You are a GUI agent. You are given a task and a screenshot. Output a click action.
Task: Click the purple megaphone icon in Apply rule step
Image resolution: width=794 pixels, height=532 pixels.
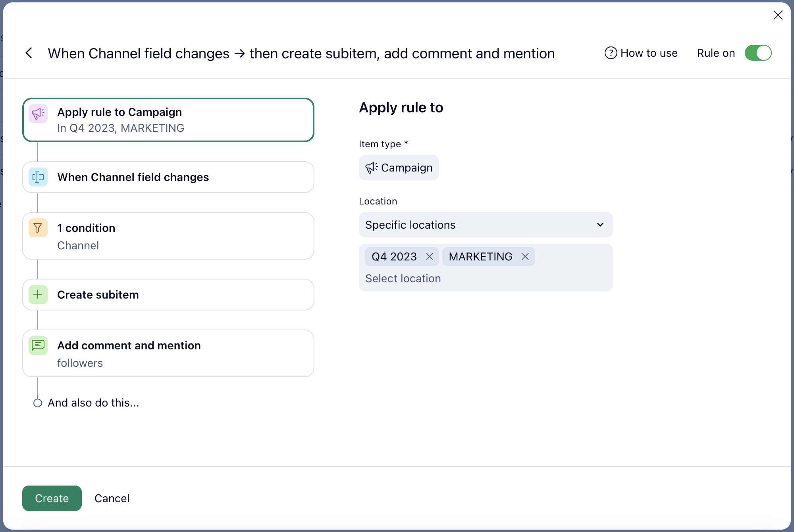tap(38, 114)
